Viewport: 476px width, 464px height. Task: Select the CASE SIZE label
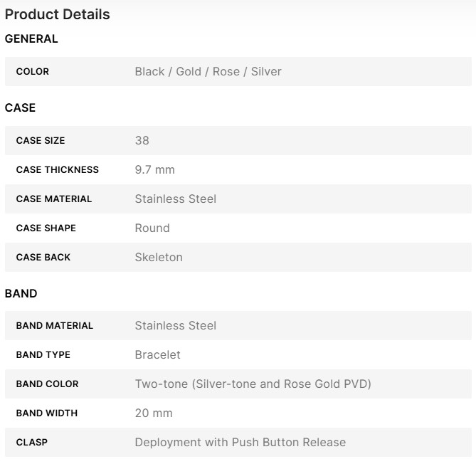point(41,141)
